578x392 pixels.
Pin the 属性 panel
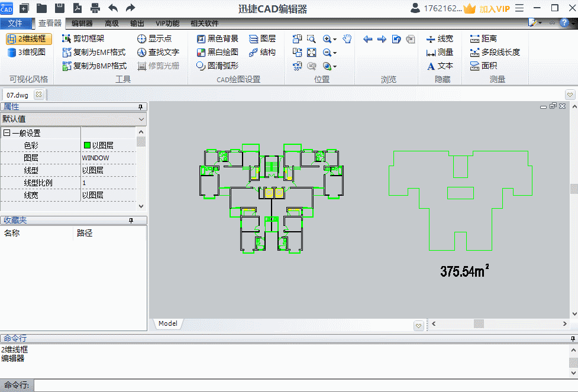click(x=140, y=107)
